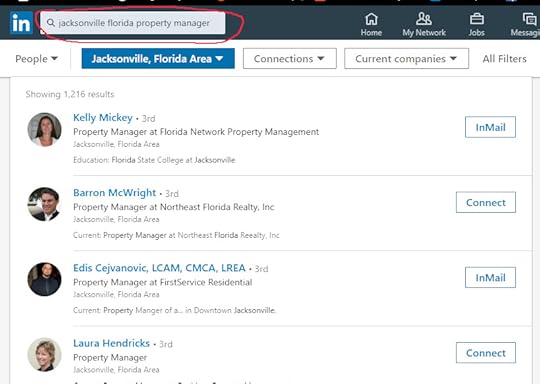Click Laura Hendricks's 'Property Manager' headline

pos(110,357)
